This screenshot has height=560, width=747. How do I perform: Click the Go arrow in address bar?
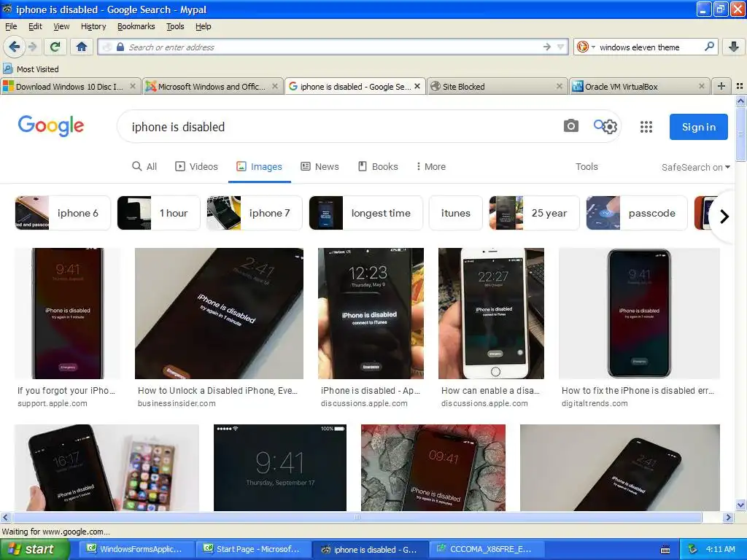547,47
